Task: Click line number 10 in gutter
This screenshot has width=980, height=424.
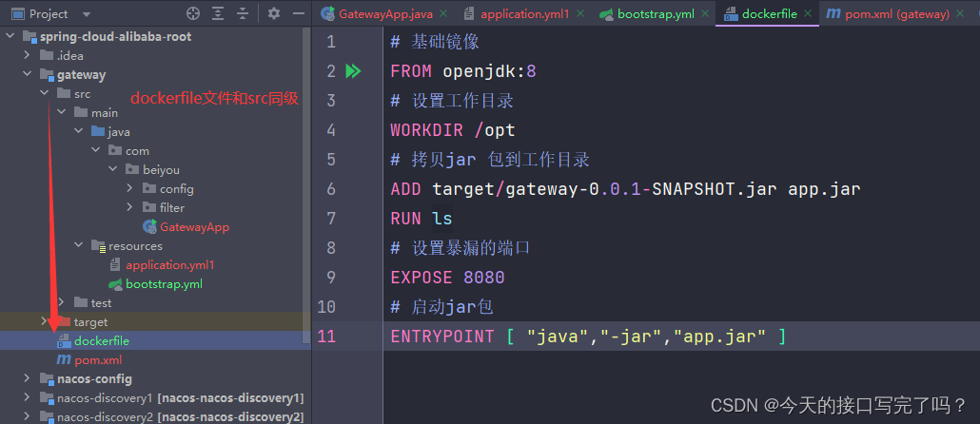Action: 326,307
